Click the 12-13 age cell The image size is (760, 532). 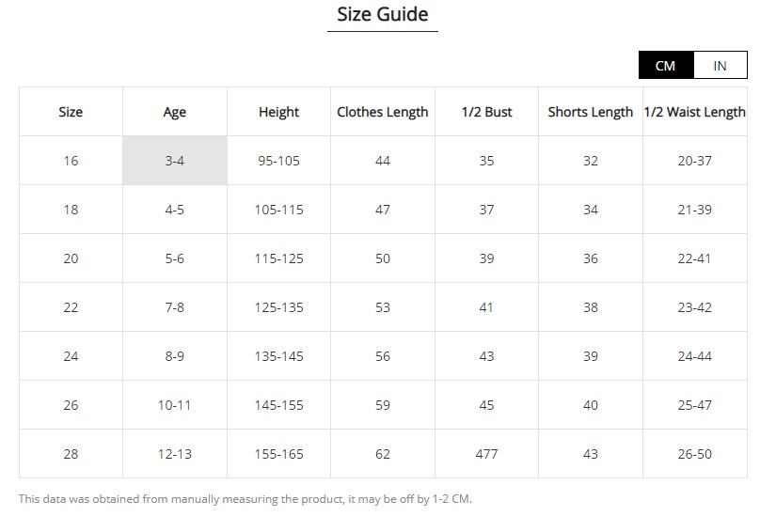[x=175, y=454]
